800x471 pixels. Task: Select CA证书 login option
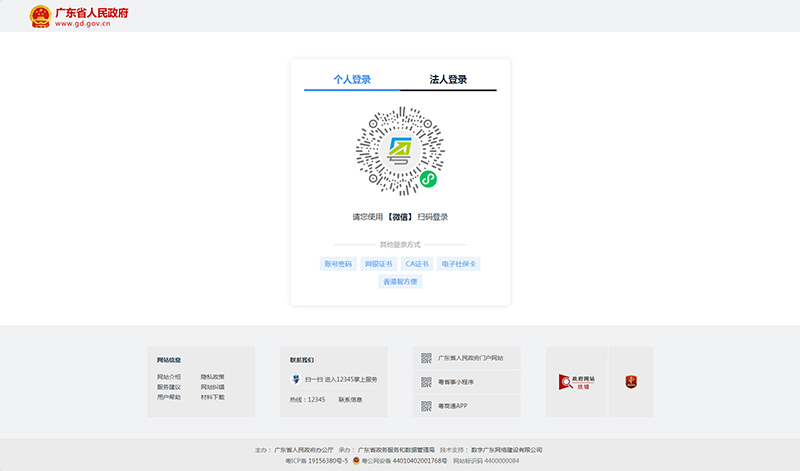[416, 264]
